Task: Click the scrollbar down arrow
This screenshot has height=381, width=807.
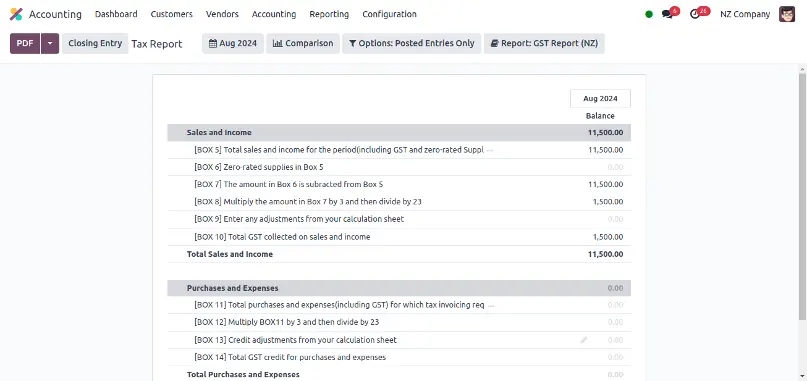Action: (x=802, y=376)
